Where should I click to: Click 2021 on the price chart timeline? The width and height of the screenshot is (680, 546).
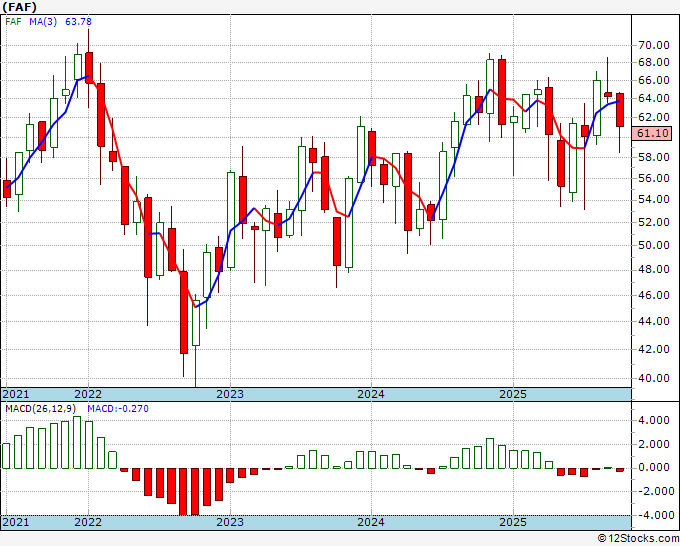pyautogui.click(x=16, y=394)
